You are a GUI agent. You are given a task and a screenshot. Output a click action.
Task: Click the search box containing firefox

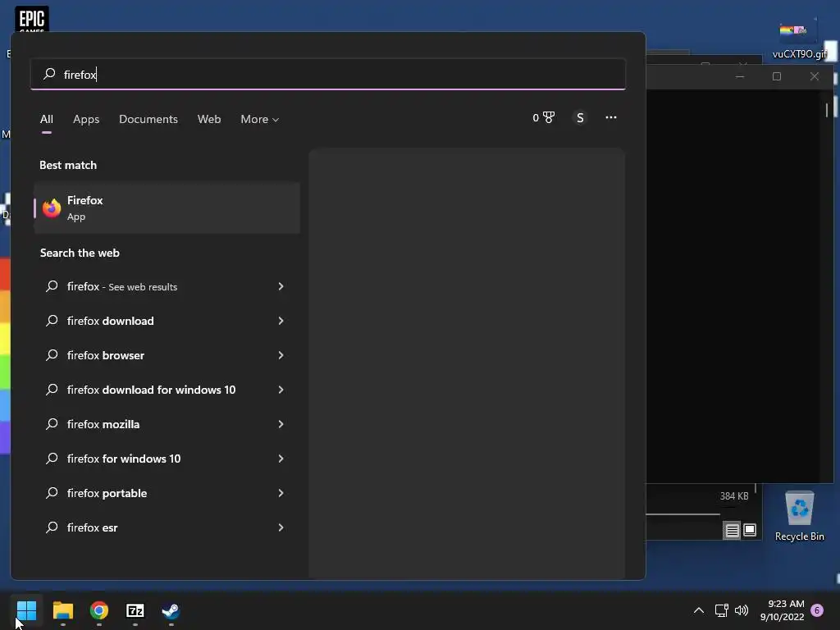point(328,74)
